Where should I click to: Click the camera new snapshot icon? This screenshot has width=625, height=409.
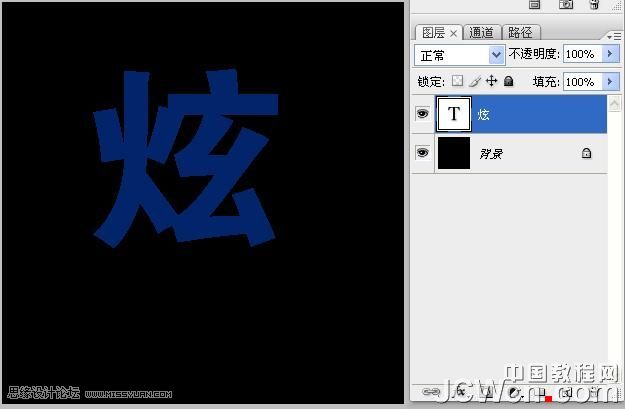pyautogui.click(x=566, y=4)
